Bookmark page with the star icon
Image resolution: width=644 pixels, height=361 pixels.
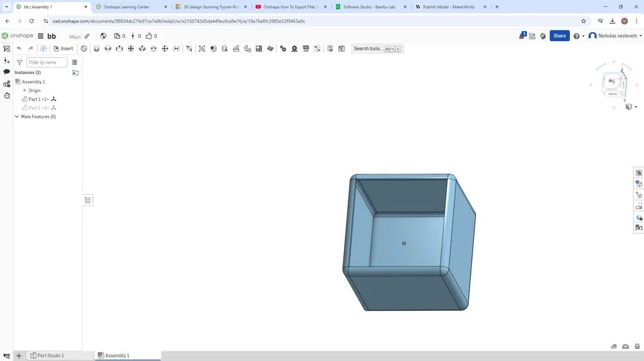pyautogui.click(x=583, y=21)
